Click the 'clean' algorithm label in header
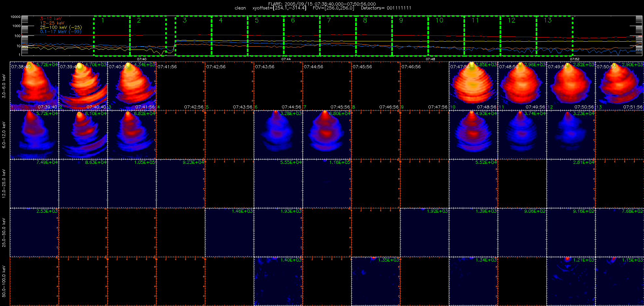The width and height of the screenshot is (644, 306). 240,8
